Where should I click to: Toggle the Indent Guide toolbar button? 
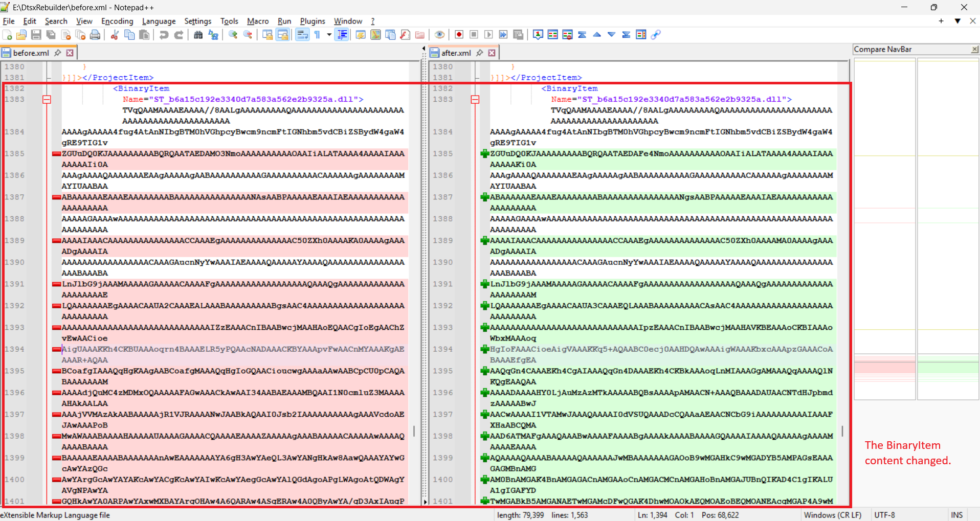[342, 35]
